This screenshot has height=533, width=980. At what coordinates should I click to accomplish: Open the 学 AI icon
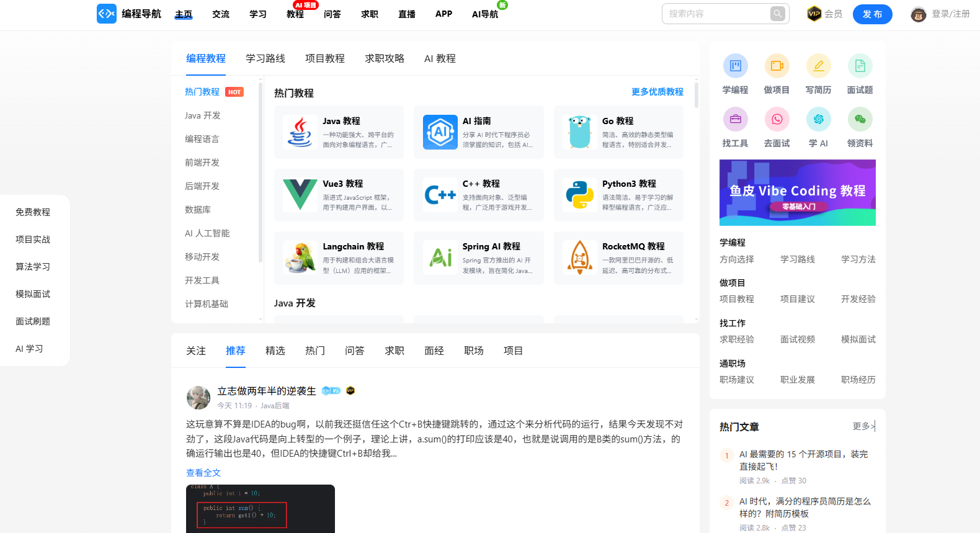pyautogui.click(x=819, y=119)
